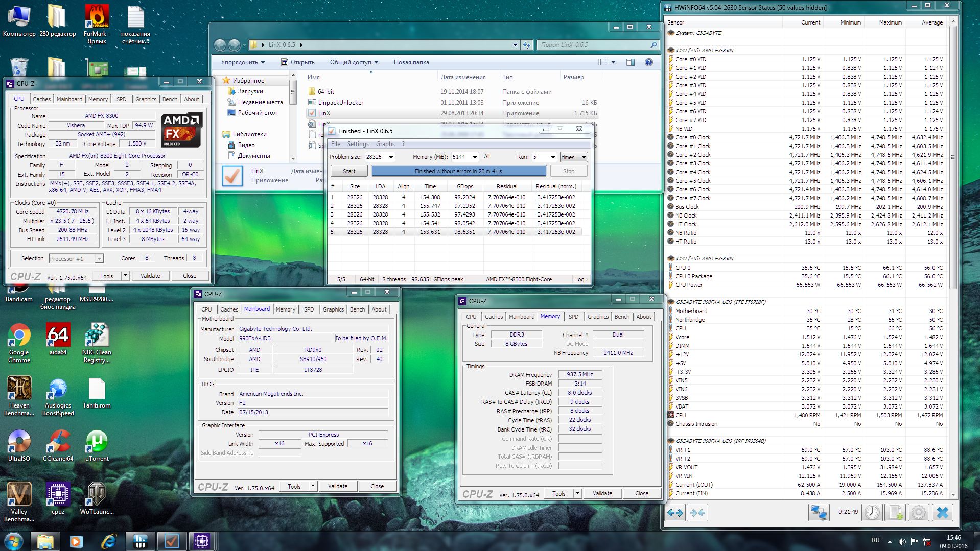Select WoTLauncher desktop icon
Image resolution: width=980 pixels, height=551 pixels.
(x=97, y=498)
